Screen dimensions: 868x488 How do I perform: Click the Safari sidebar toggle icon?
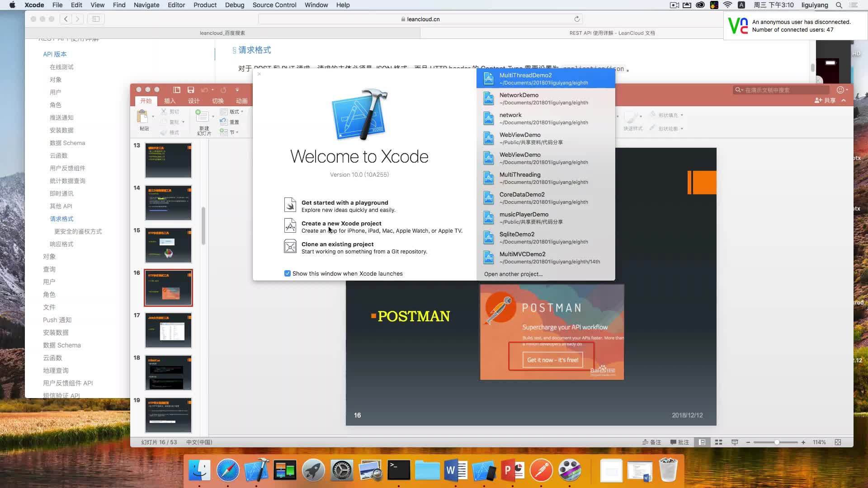96,19
